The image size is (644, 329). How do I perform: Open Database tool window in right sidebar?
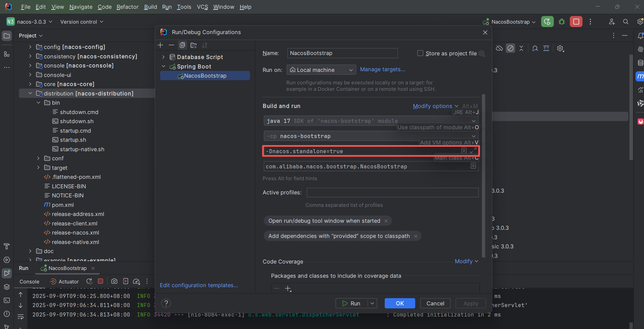coord(640,63)
